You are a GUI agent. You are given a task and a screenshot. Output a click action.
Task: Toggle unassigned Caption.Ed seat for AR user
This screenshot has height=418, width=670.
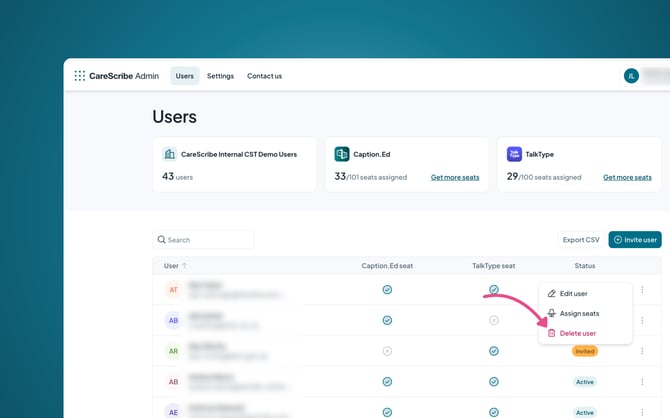point(387,351)
